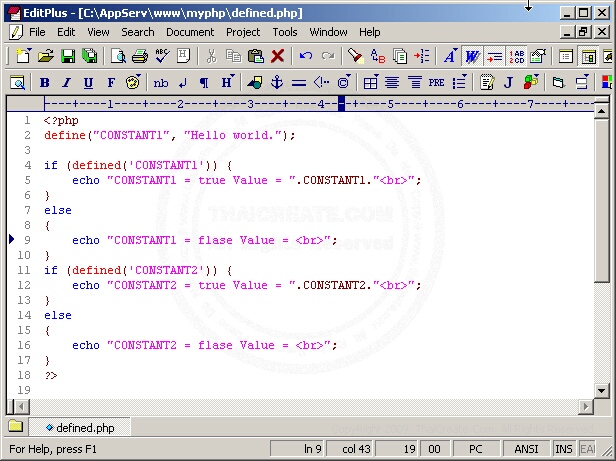Click the vertical scrollbar down arrow

603,390
